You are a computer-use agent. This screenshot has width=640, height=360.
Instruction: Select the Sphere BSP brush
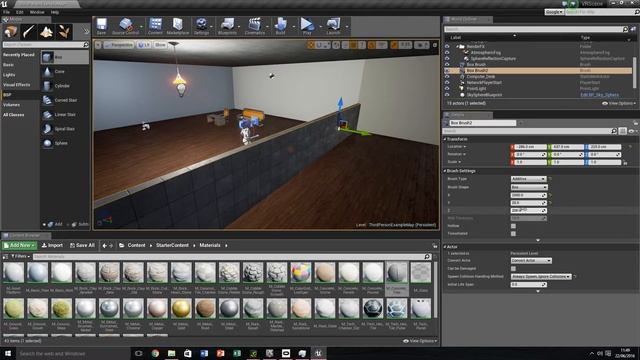pos(65,143)
